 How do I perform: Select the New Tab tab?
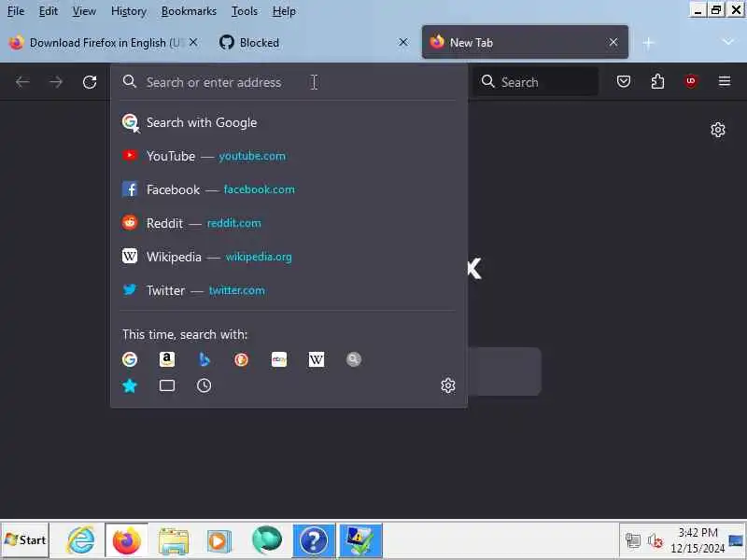click(525, 42)
